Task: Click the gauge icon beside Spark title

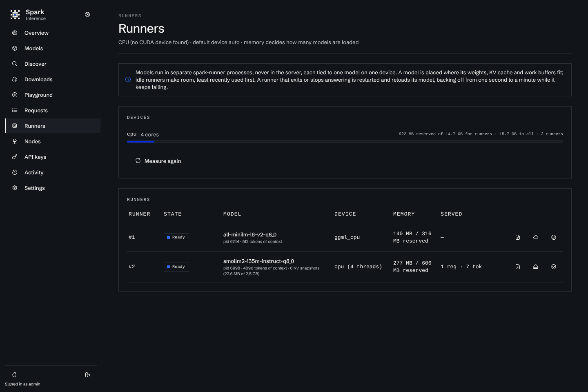Action: [x=87, y=14]
